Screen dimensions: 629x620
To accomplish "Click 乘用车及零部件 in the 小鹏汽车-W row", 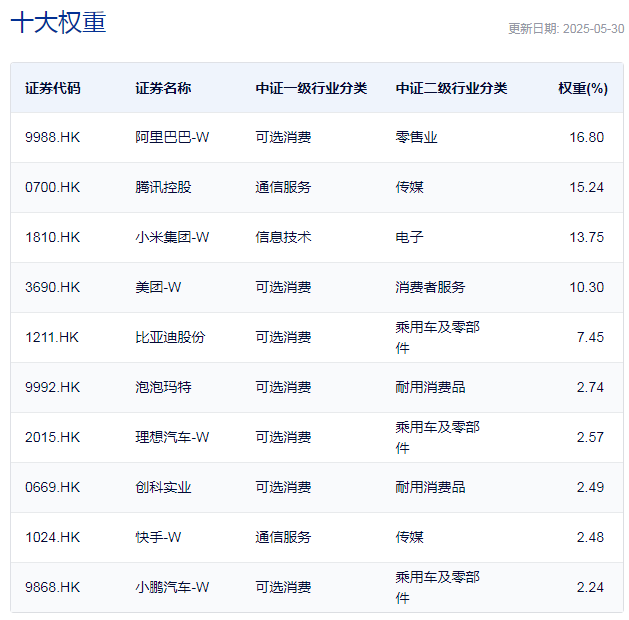I will click(x=437, y=588).
